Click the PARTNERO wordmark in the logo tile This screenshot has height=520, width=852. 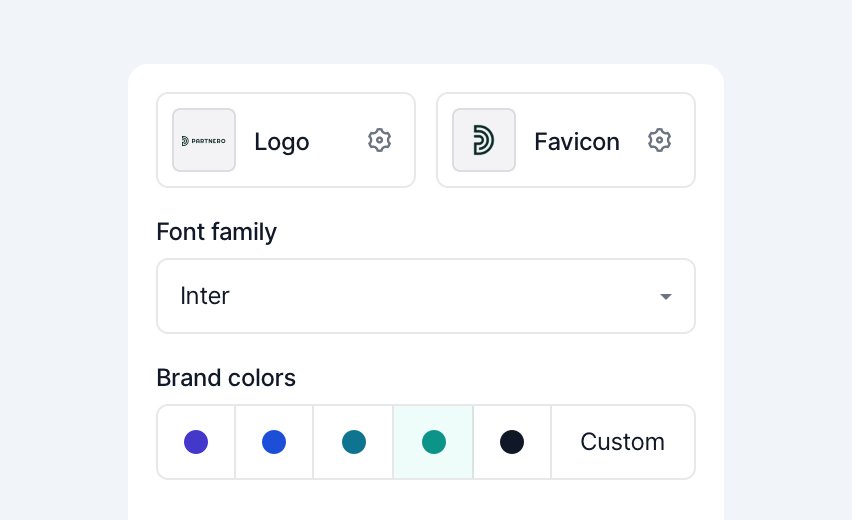click(208, 141)
